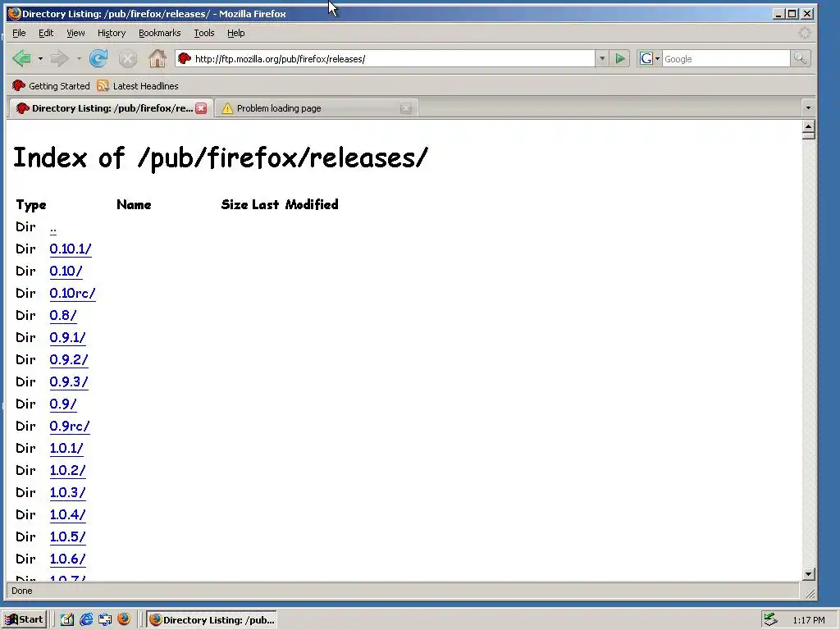This screenshot has height=630, width=840.
Task: Reload the current page
Action: [98, 58]
